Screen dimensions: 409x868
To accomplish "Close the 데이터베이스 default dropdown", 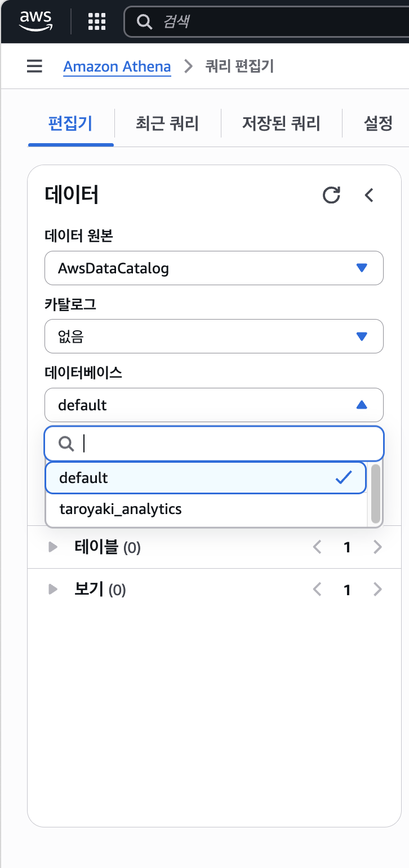I will pyautogui.click(x=214, y=405).
